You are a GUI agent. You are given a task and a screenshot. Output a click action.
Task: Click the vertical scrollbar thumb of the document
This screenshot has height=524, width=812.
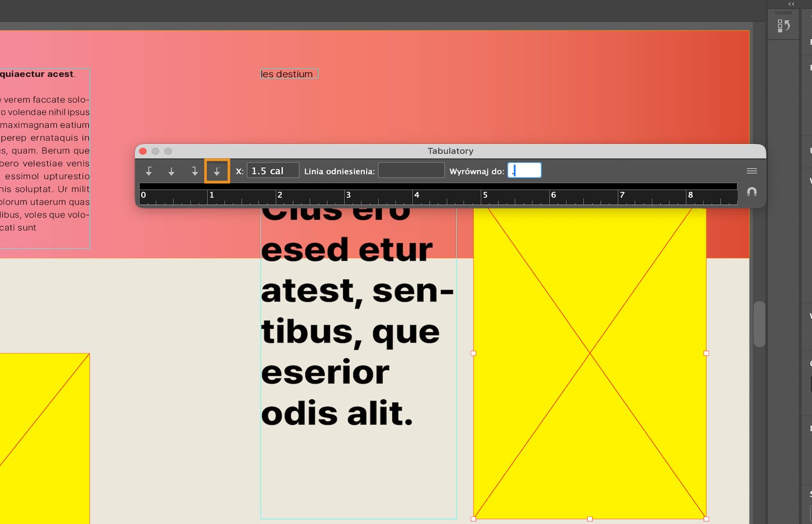tap(759, 324)
